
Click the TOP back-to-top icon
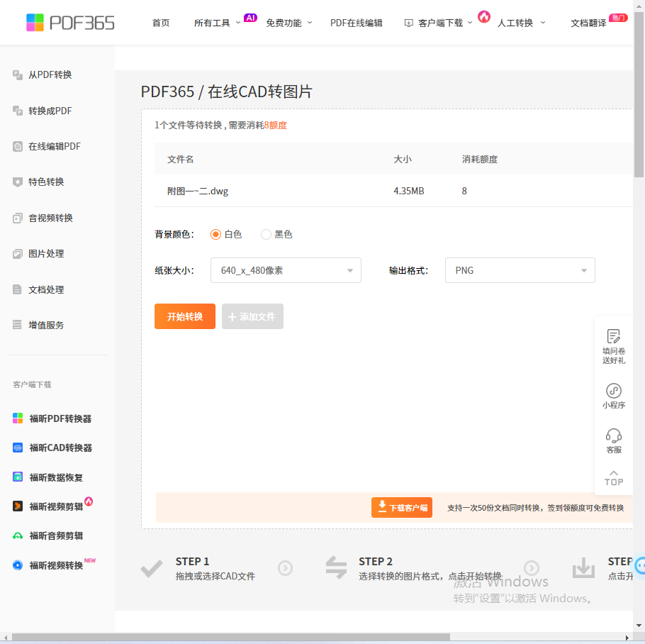click(614, 478)
